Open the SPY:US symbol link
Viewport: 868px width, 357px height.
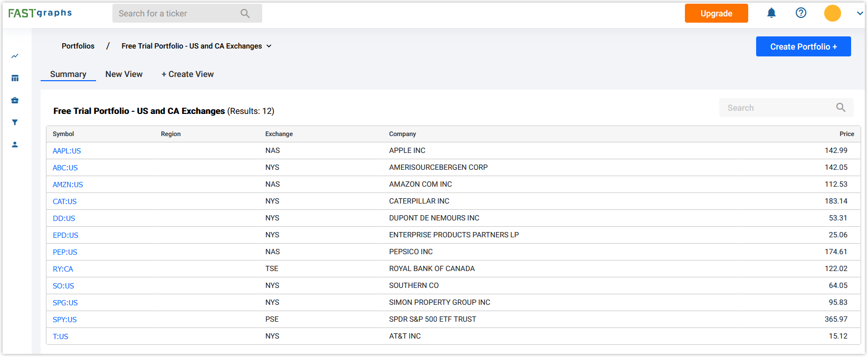[x=65, y=320]
